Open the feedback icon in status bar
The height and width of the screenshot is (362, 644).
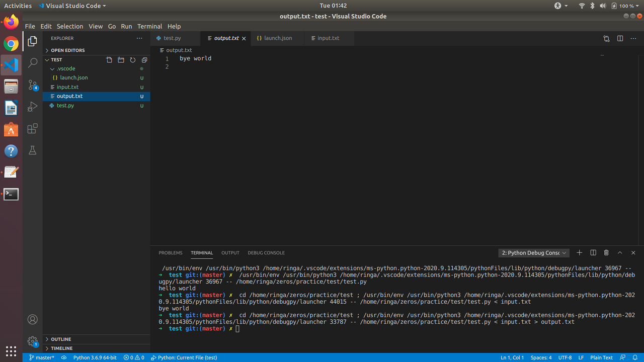click(623, 357)
